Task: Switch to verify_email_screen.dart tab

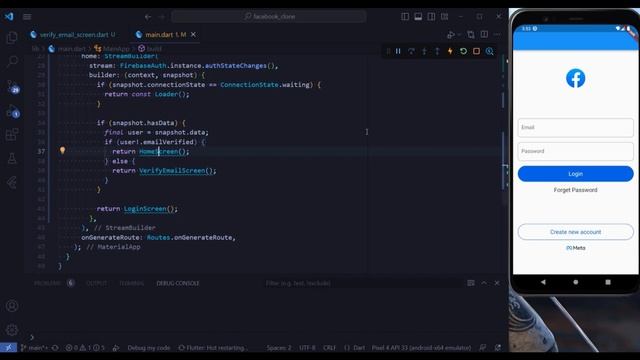Action: (73, 35)
